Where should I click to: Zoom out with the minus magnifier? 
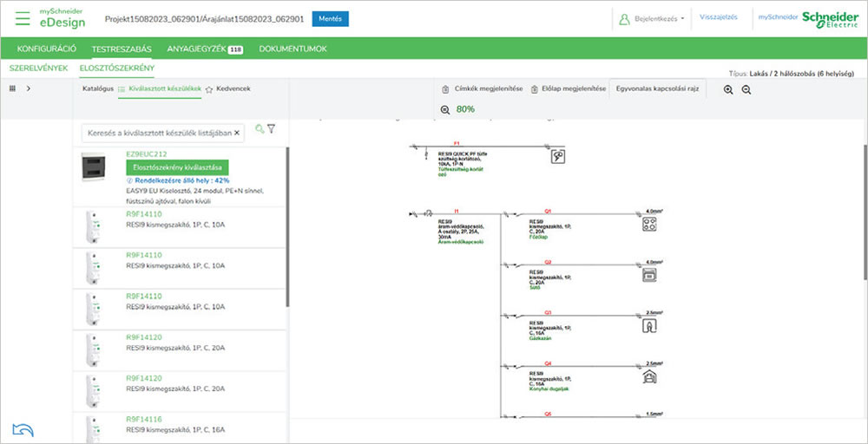click(746, 89)
